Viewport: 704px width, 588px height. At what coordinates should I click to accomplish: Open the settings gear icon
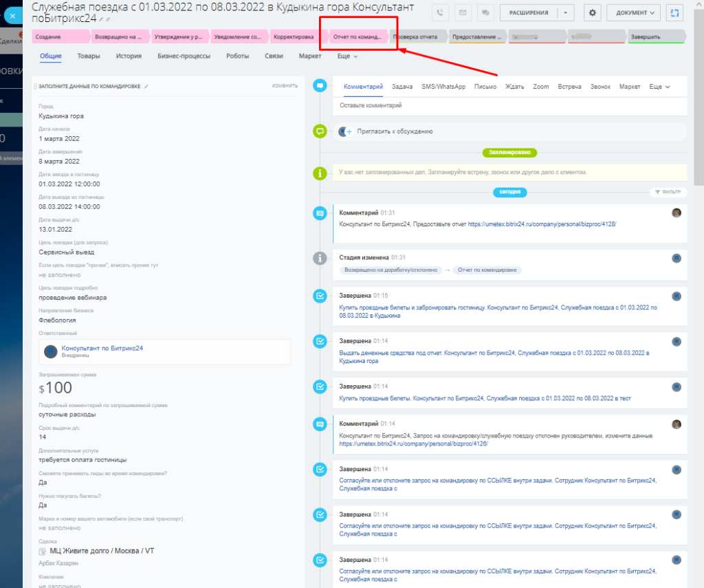[592, 12]
